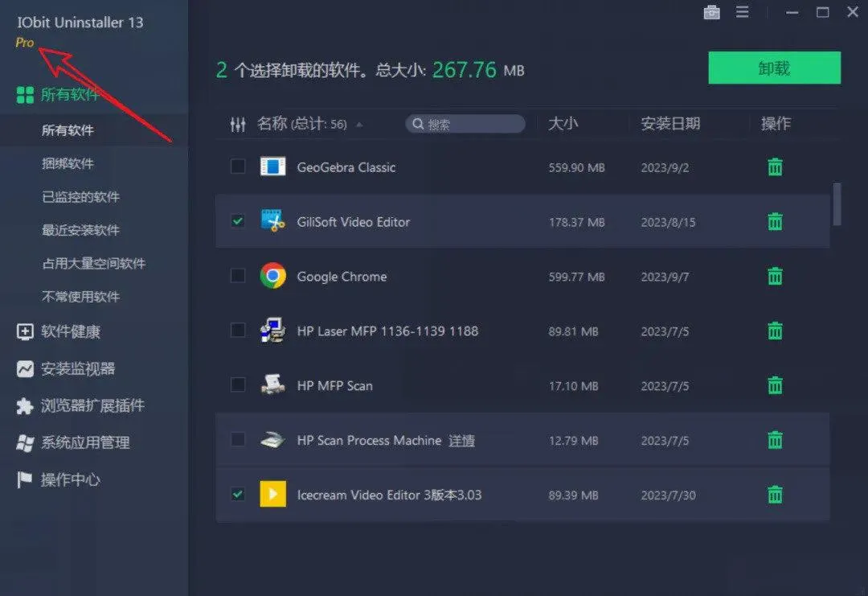Sort the list by the 大小 column
The image size is (868, 596).
(x=566, y=123)
